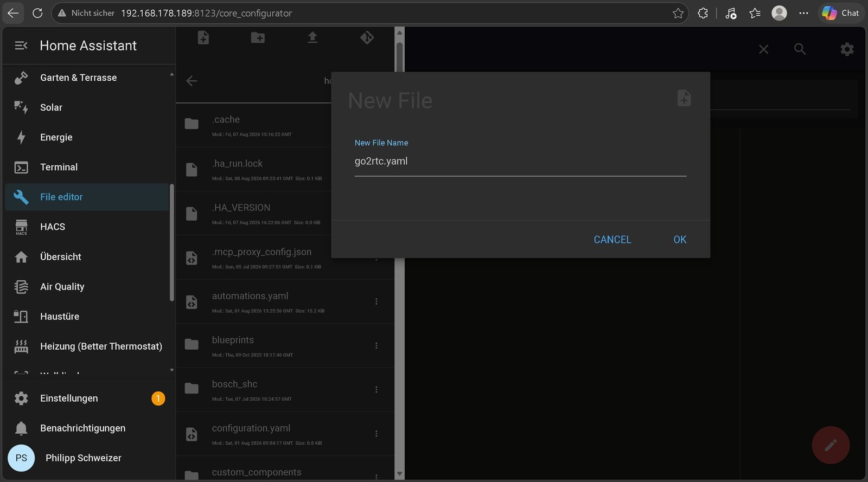Click the Heizung radiator icon
Screen dimensions: 868x482
pos(21,346)
